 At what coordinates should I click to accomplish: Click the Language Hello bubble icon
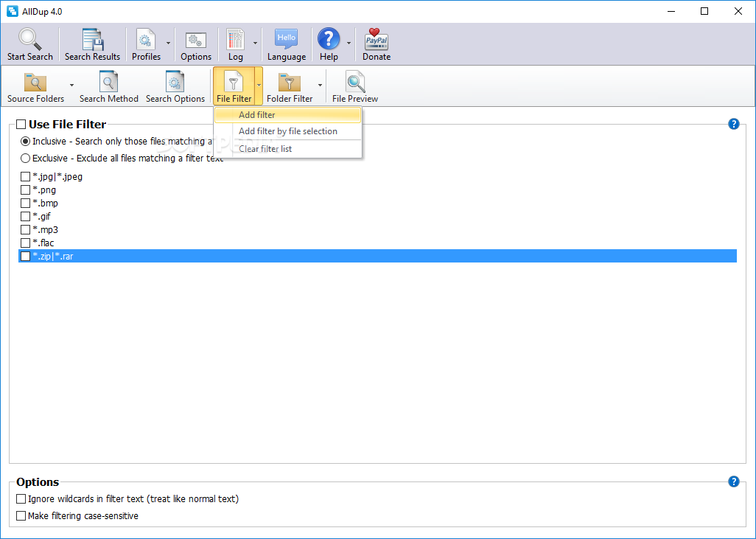[x=287, y=38]
